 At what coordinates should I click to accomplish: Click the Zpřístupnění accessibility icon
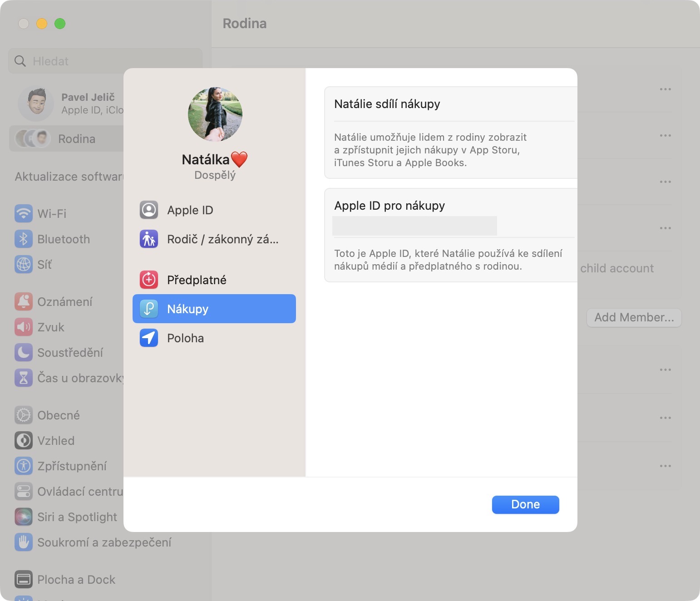click(24, 466)
